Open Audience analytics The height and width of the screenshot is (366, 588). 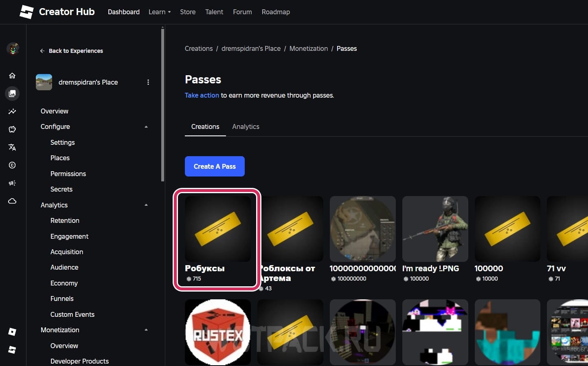(64, 267)
